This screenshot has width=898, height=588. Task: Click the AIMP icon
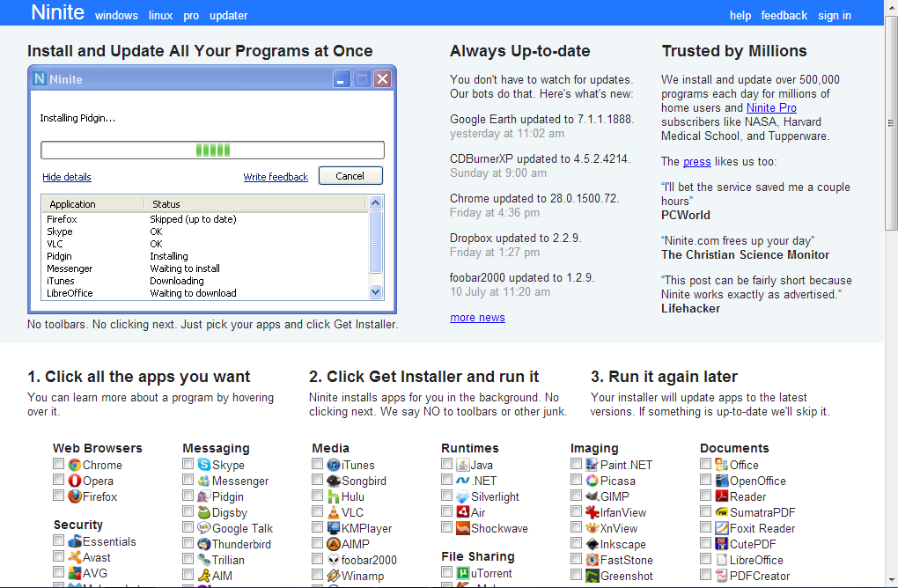pos(334,544)
